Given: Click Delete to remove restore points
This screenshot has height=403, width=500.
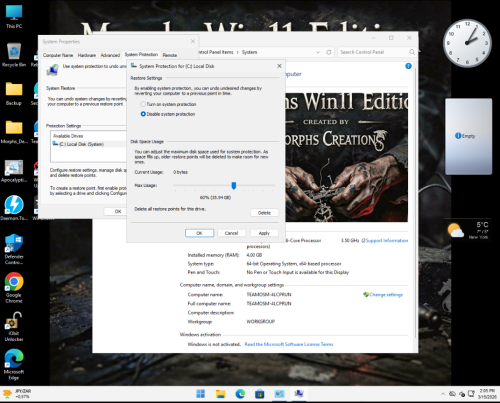Looking at the screenshot, I should 264,213.
